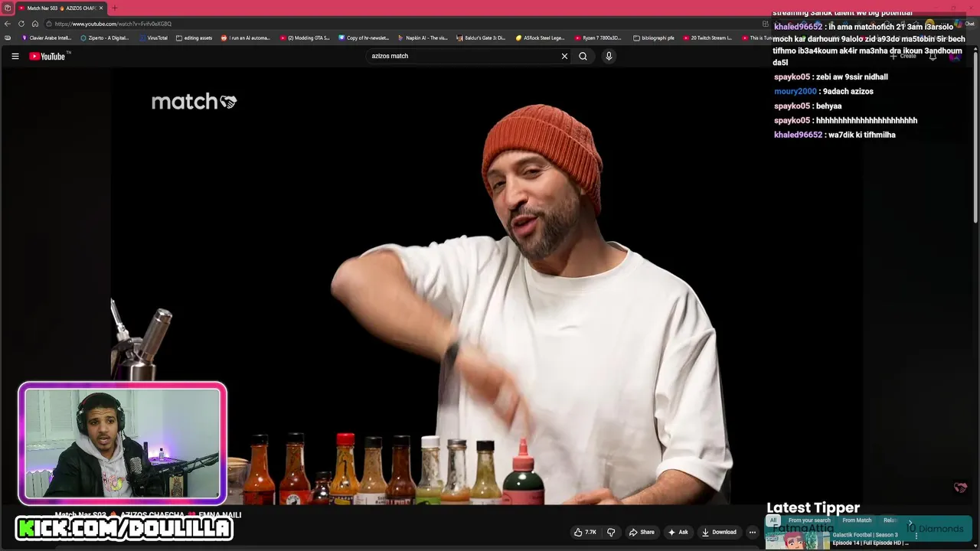Open browser Home button
The height and width of the screenshot is (551, 980).
coord(34,24)
